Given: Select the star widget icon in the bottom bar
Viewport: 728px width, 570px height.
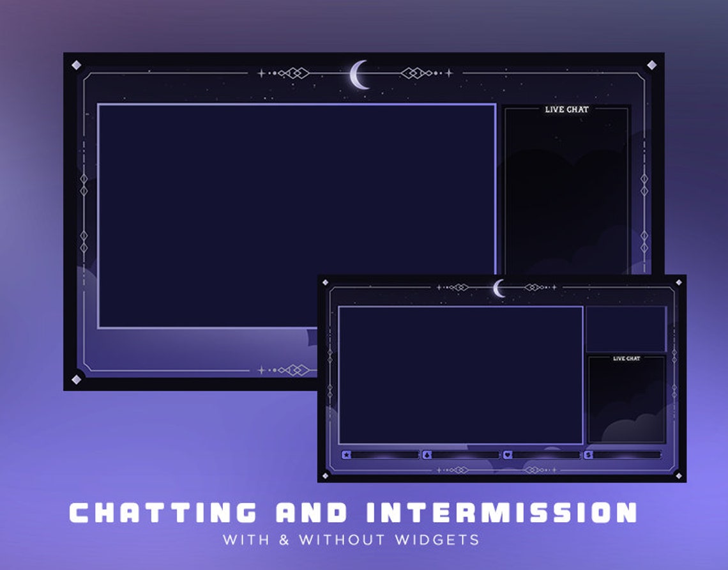Looking at the screenshot, I should pos(345,454).
